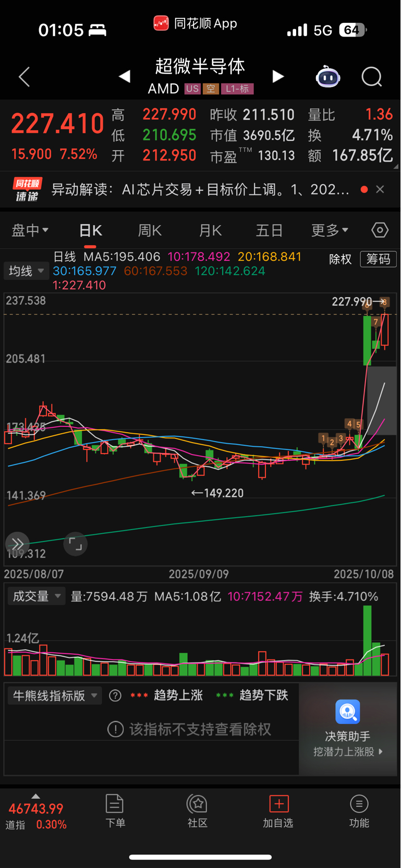Tap the 120:142.624 moving average label

pos(230,271)
